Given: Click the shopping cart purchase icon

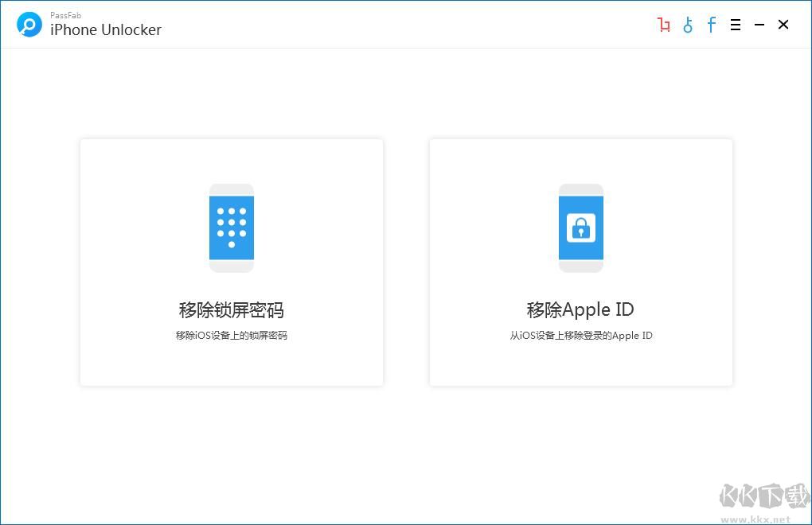Looking at the screenshot, I should pyautogui.click(x=664, y=25).
